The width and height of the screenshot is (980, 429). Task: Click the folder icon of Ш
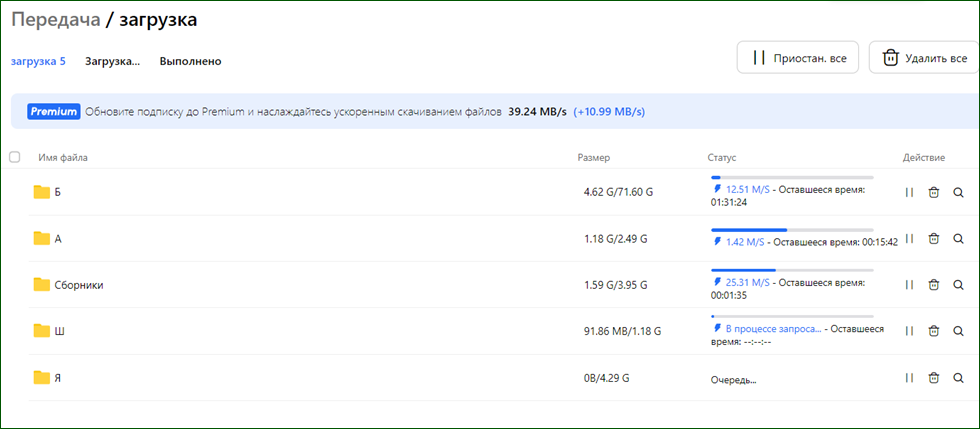coord(41,331)
